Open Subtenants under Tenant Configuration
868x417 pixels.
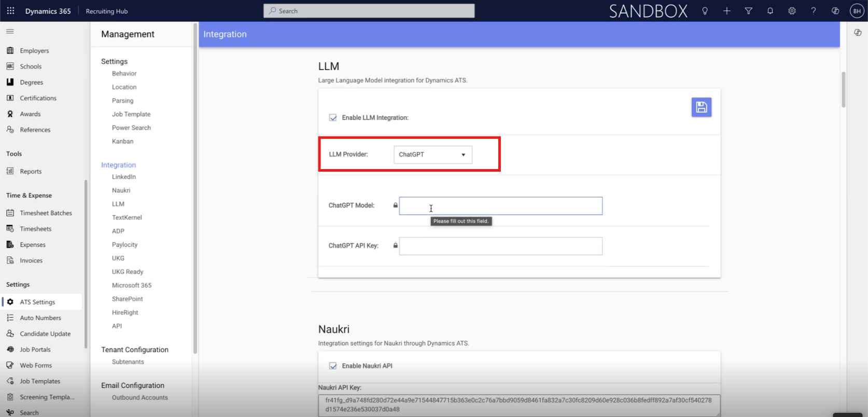(x=128, y=362)
